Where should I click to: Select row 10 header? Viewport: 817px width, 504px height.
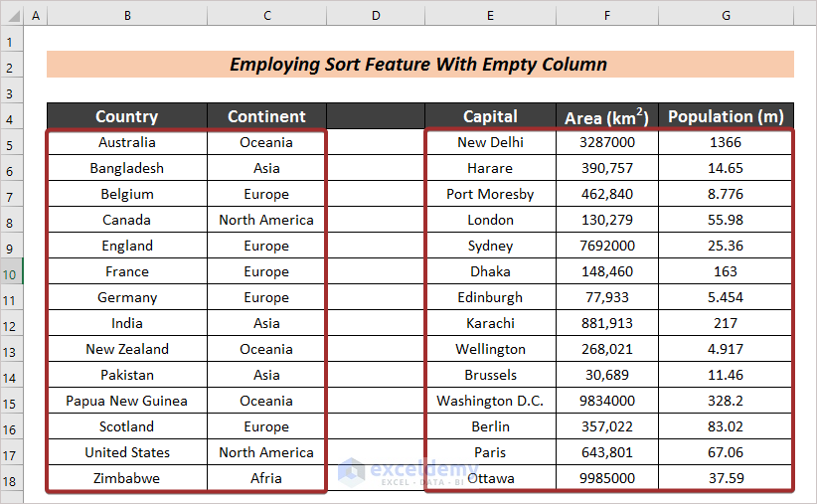[10, 271]
